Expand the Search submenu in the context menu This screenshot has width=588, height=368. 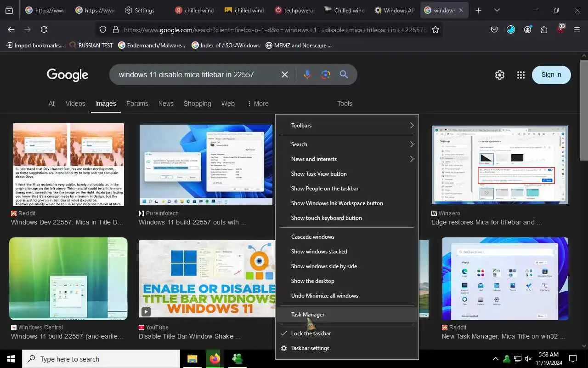(347, 144)
